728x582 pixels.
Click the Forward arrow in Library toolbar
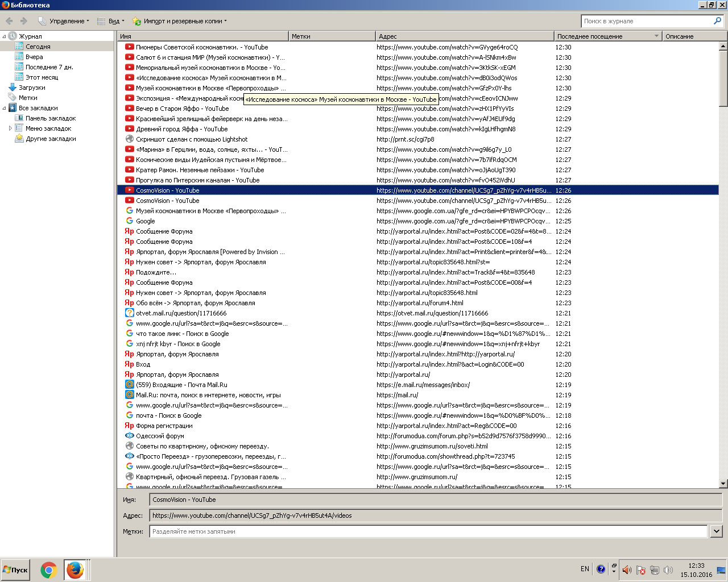click(x=24, y=21)
